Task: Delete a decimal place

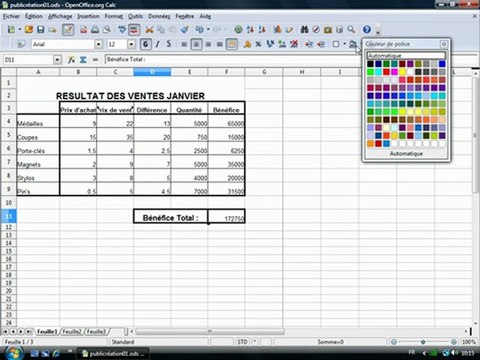Action: tap(294, 44)
